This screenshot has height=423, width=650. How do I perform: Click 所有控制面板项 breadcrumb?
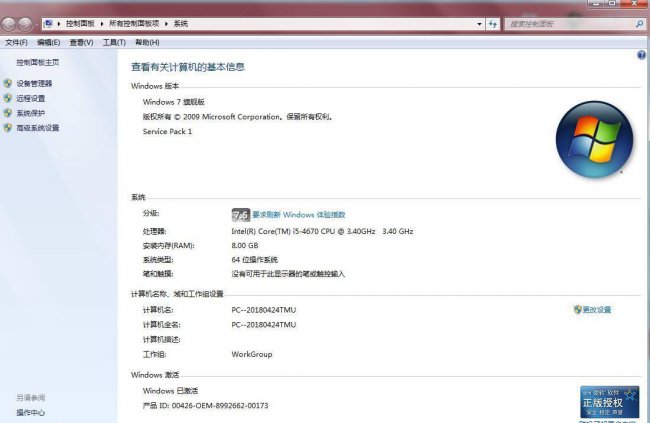pos(134,24)
